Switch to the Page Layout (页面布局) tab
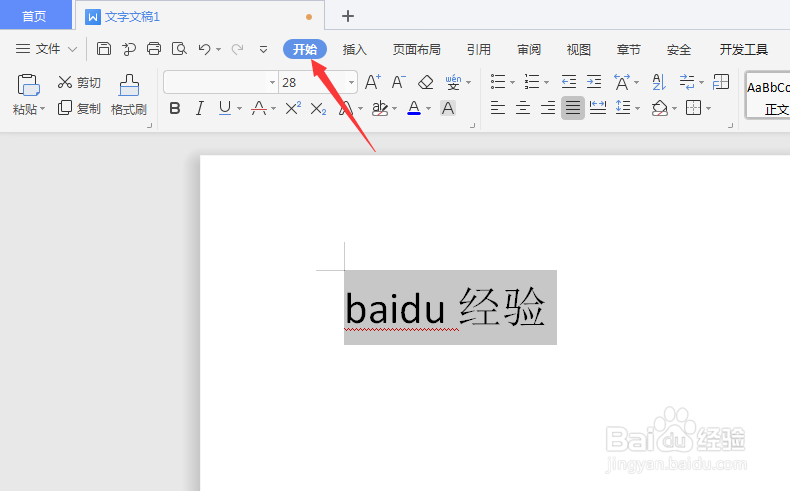 417,49
